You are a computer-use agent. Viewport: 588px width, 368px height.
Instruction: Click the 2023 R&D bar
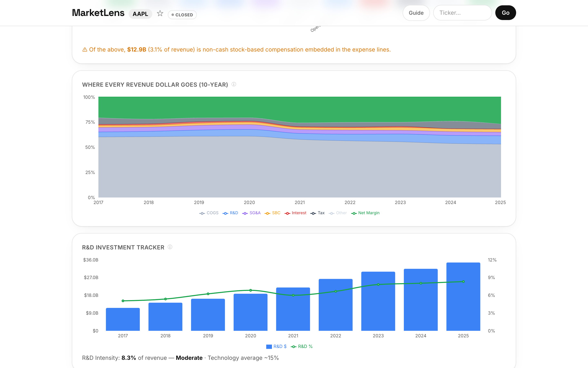tap(378, 301)
